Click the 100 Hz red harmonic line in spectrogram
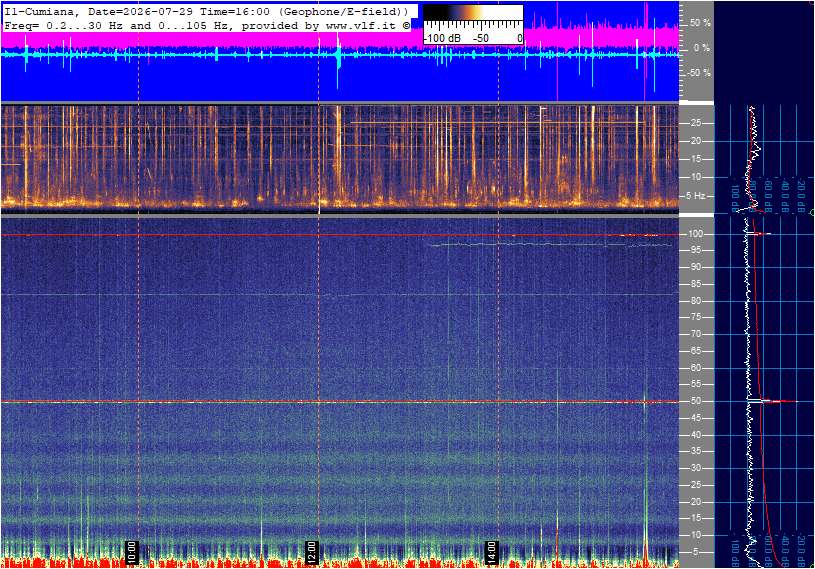The image size is (815, 569). point(340,235)
